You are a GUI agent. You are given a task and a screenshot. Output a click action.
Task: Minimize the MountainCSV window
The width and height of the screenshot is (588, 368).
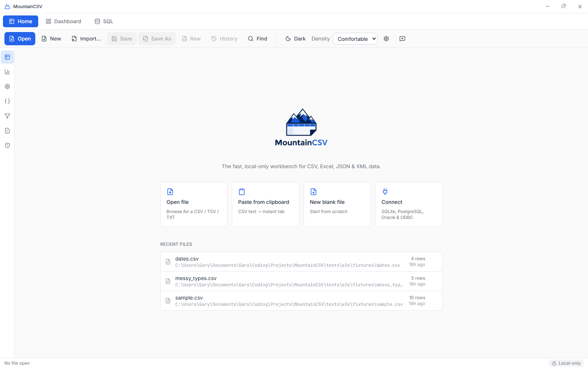click(548, 6)
